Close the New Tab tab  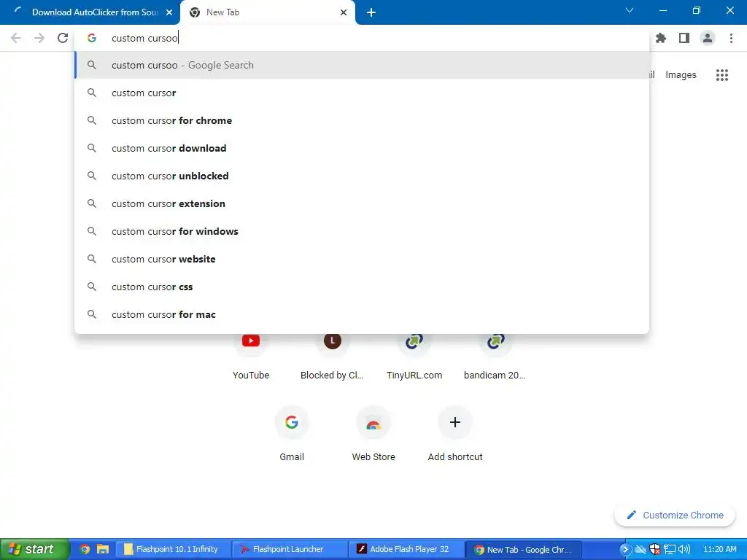coord(344,12)
